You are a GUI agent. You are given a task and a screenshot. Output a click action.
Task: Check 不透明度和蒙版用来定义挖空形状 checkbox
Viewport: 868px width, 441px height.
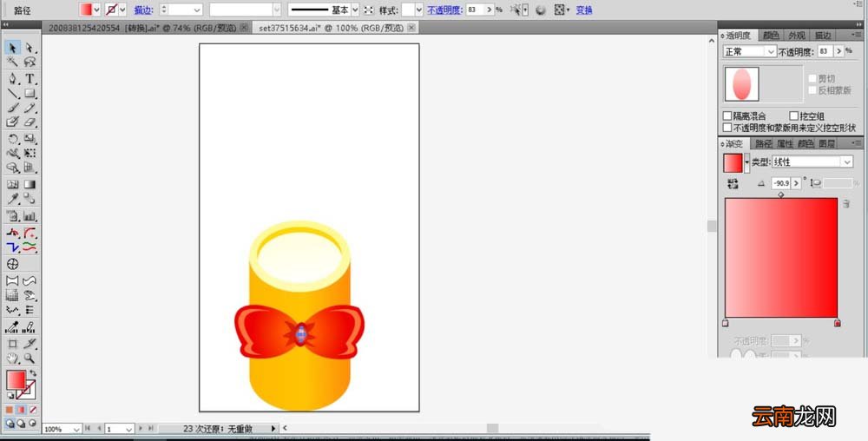pos(727,128)
